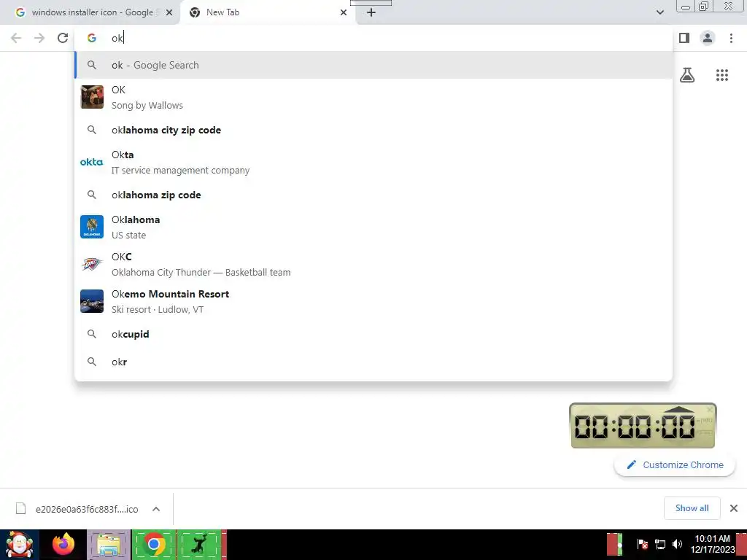Choose 'okcupid' suggestion

[x=373, y=334]
